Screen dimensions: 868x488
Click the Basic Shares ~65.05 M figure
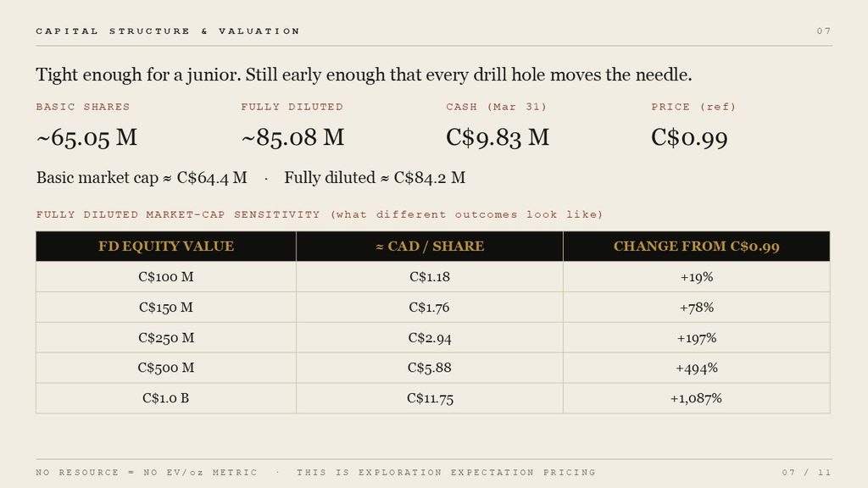[87, 138]
